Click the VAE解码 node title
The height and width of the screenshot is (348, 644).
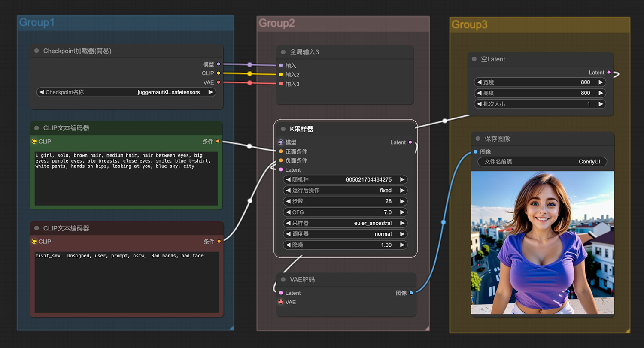click(x=302, y=279)
